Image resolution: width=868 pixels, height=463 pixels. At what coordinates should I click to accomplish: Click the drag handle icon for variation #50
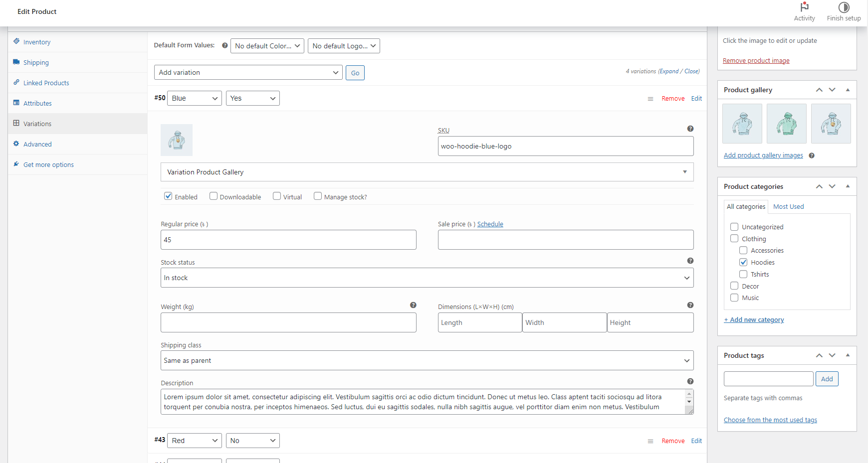pyautogui.click(x=651, y=99)
